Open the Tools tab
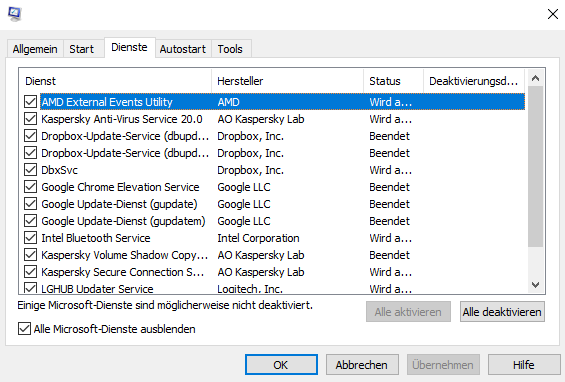This screenshot has width=565, height=382. coord(230,49)
